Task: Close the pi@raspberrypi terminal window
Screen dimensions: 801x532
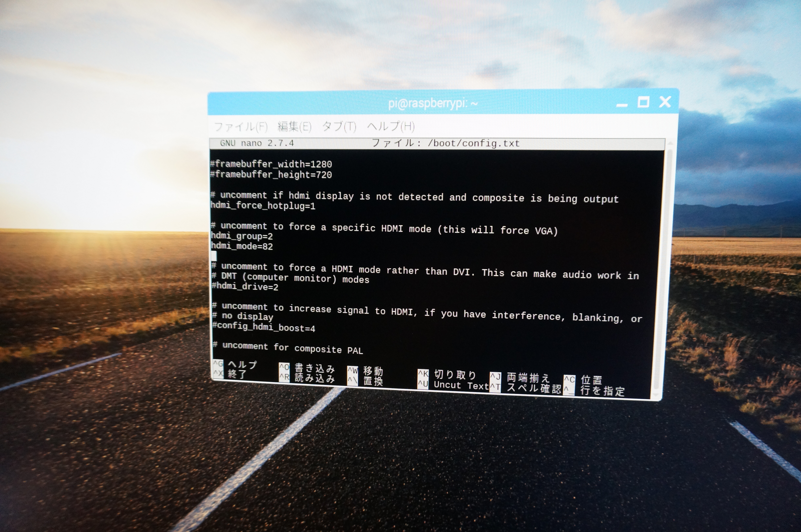Action: pos(665,101)
